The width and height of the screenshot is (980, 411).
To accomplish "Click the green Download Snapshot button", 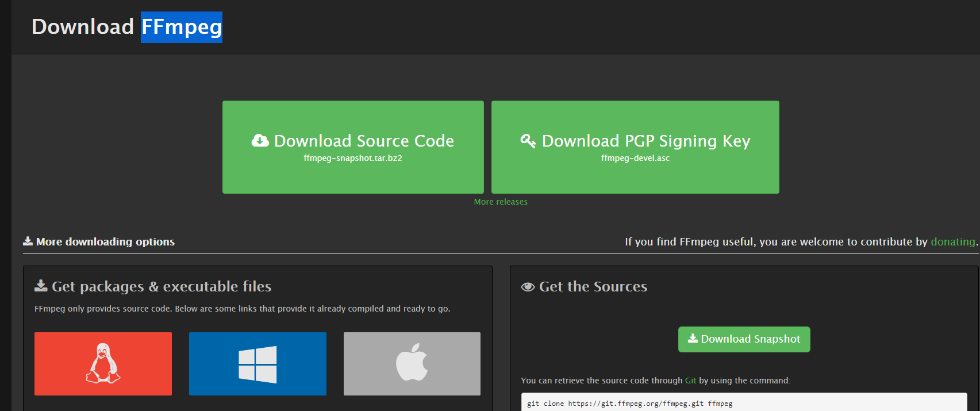I will click(744, 339).
